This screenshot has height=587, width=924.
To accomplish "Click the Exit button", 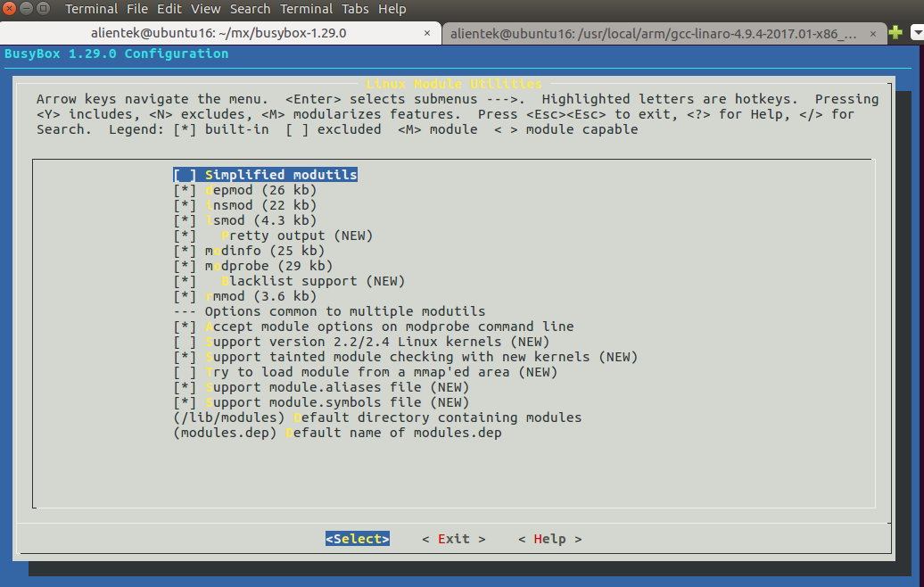I will coord(454,539).
